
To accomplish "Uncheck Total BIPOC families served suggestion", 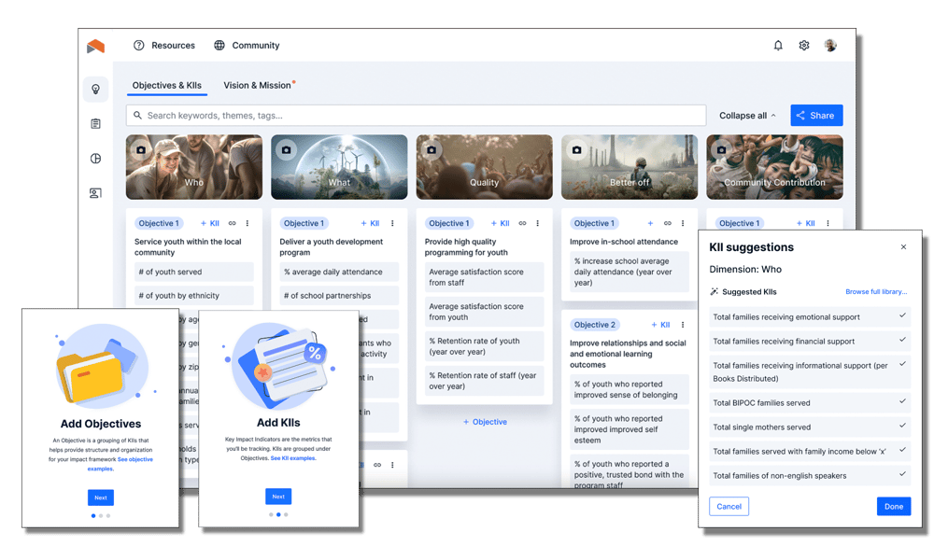I will point(901,402).
